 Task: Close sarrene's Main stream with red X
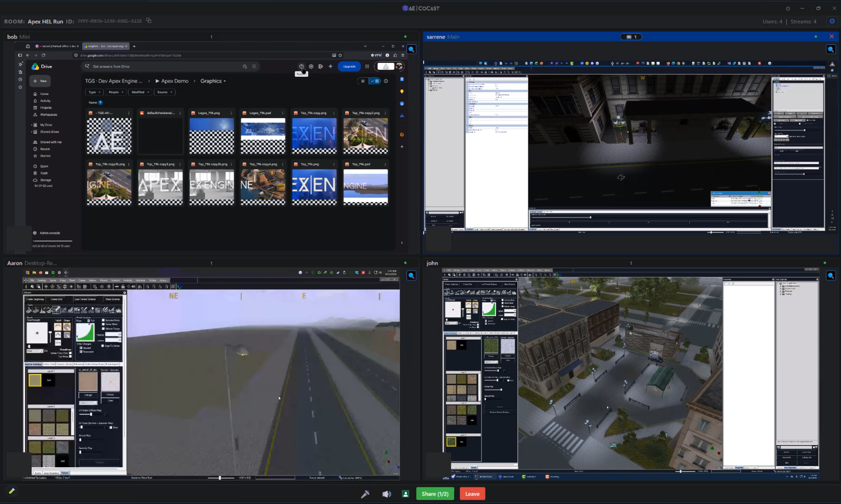[831, 36]
